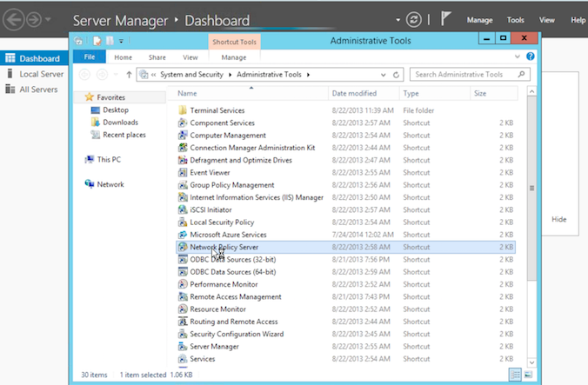This screenshot has height=385, width=588.
Task: Select Microsoft Azure Services icon
Action: tap(183, 235)
